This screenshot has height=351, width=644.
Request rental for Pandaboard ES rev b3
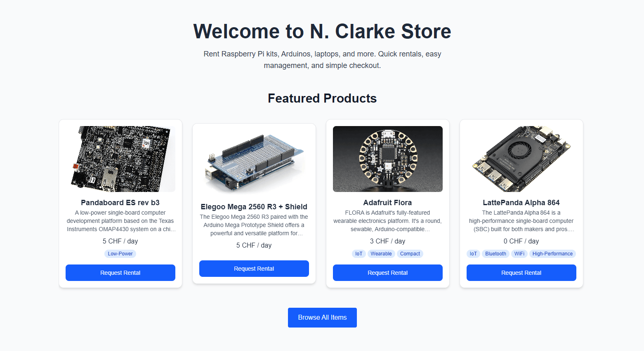click(120, 273)
